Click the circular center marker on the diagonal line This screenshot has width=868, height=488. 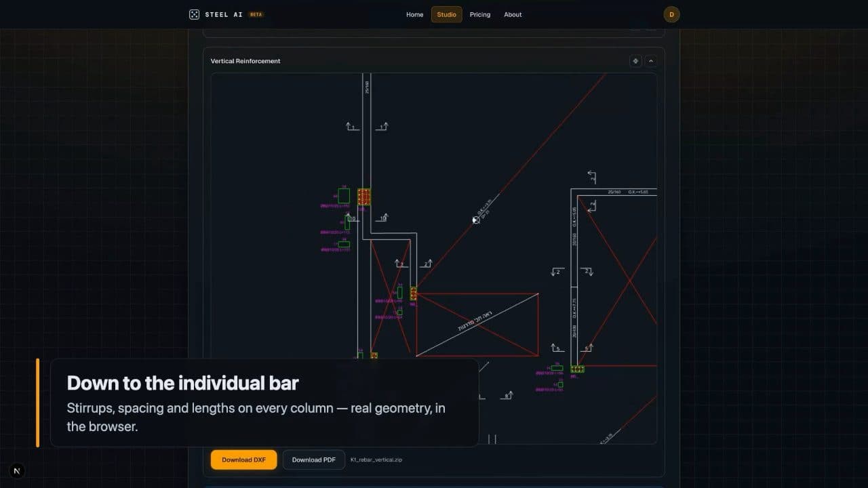pyautogui.click(x=476, y=220)
